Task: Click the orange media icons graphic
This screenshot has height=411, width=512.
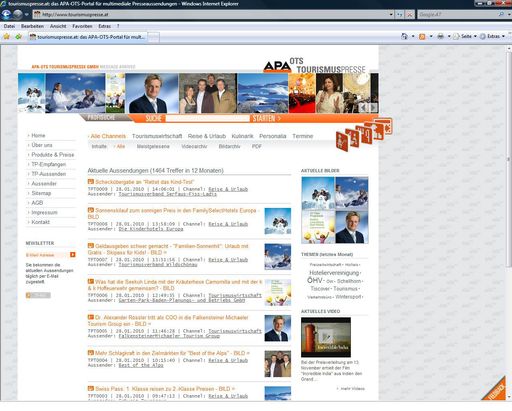Action: 364,134
